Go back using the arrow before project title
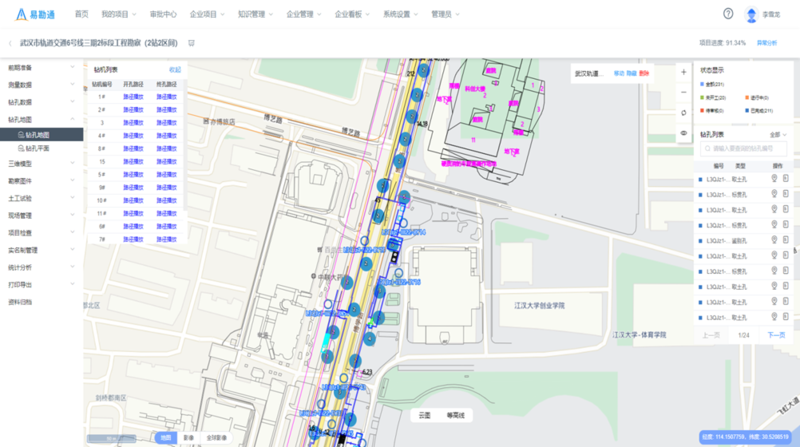 pos(10,43)
